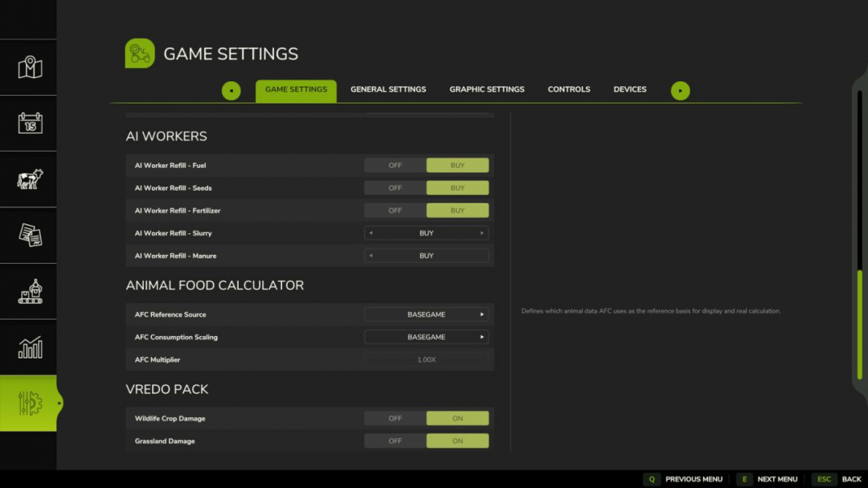
Task: Click the contracts icon in sidebar
Action: point(28,236)
